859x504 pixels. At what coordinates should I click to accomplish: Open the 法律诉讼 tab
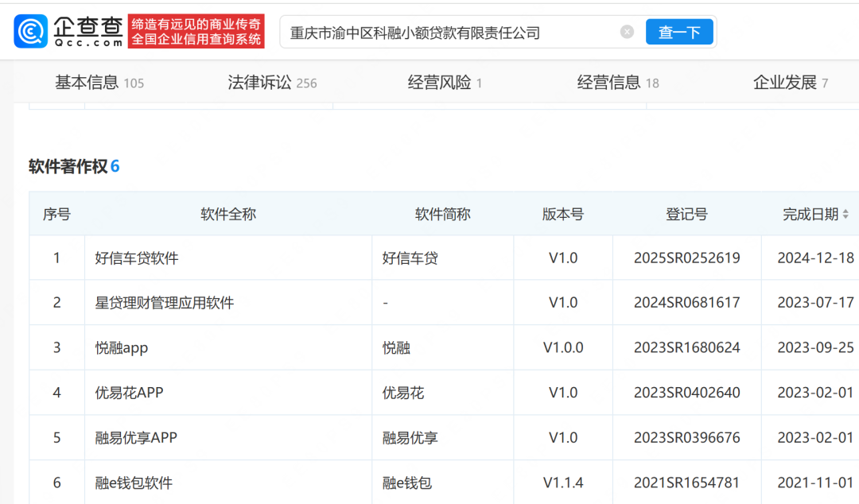pos(272,83)
